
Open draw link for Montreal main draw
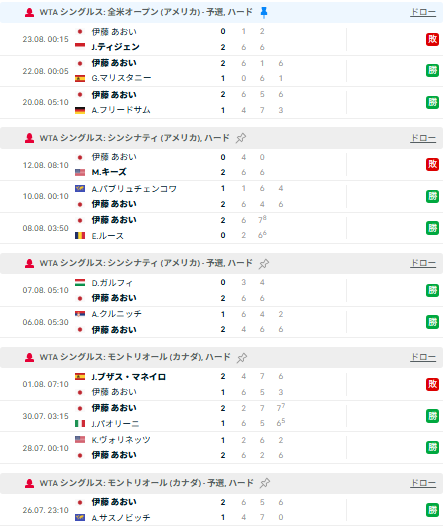[423, 357]
